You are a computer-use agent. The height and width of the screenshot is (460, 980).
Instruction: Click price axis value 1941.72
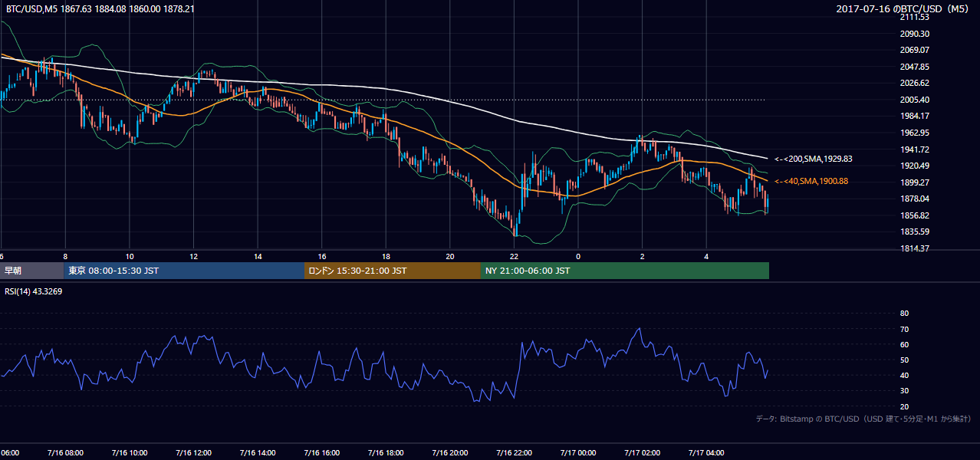click(x=914, y=149)
